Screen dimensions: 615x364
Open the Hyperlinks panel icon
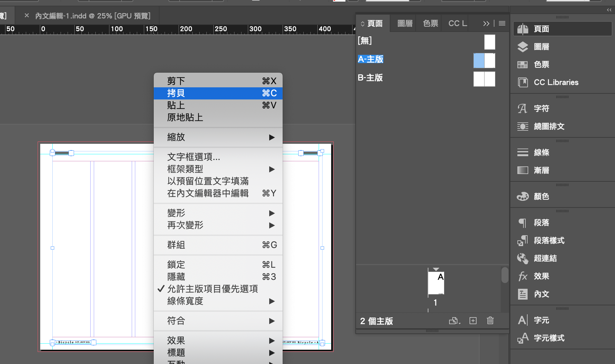[x=522, y=258]
